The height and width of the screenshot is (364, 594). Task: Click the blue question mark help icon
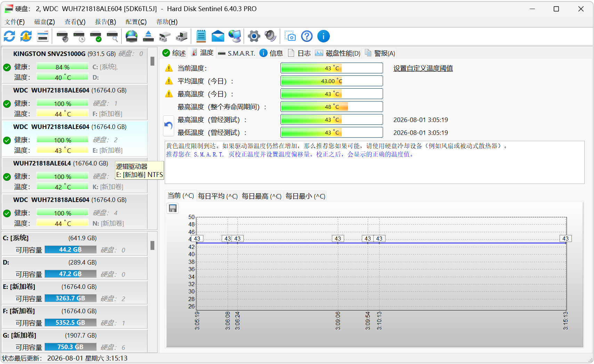coord(307,36)
